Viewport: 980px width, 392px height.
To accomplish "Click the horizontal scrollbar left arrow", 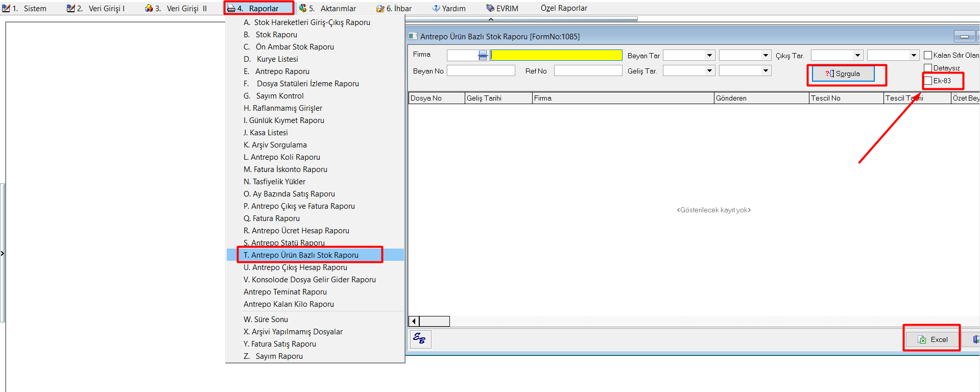I will tap(414, 321).
